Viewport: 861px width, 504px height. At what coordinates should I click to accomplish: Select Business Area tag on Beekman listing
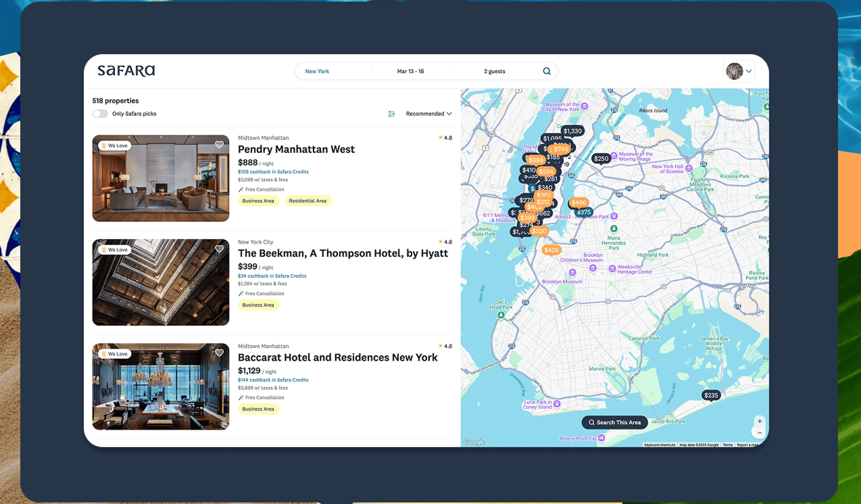coord(258,305)
